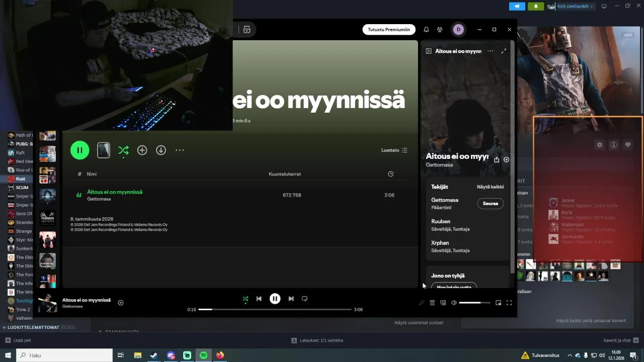Open Steam game info icon
The image size is (644, 362).
614,145
